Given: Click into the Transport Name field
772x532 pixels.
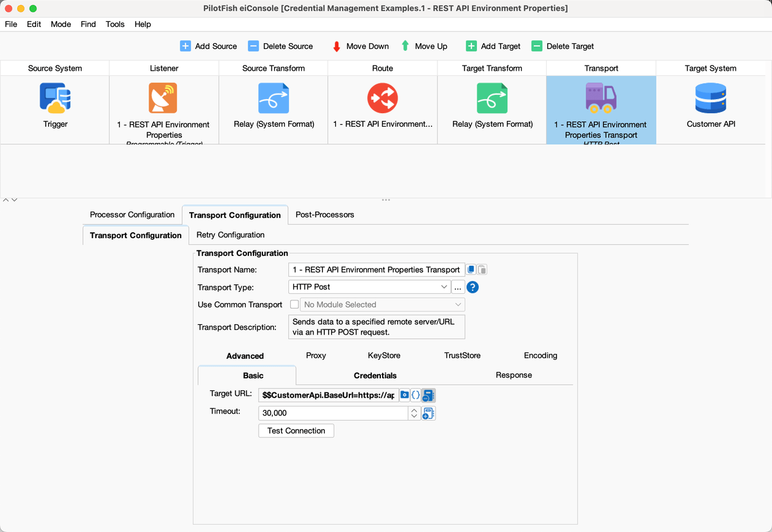Looking at the screenshot, I should [x=377, y=270].
